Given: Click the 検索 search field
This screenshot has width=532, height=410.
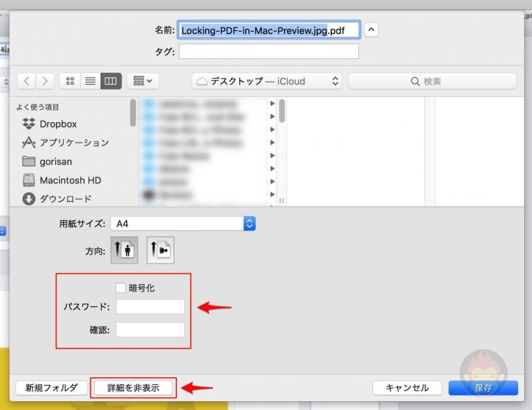Looking at the screenshot, I should [432, 82].
